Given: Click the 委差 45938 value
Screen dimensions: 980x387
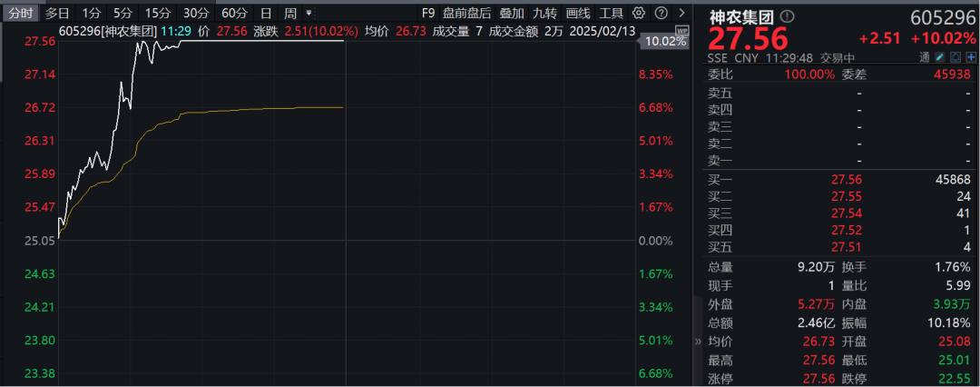Looking at the screenshot, I should point(953,74).
